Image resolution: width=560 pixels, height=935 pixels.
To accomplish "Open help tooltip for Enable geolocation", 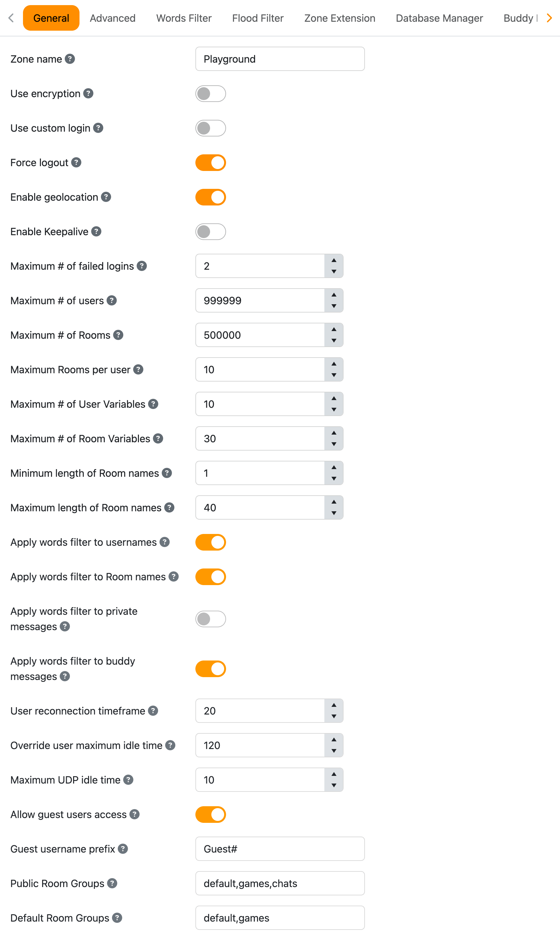I will (x=106, y=197).
